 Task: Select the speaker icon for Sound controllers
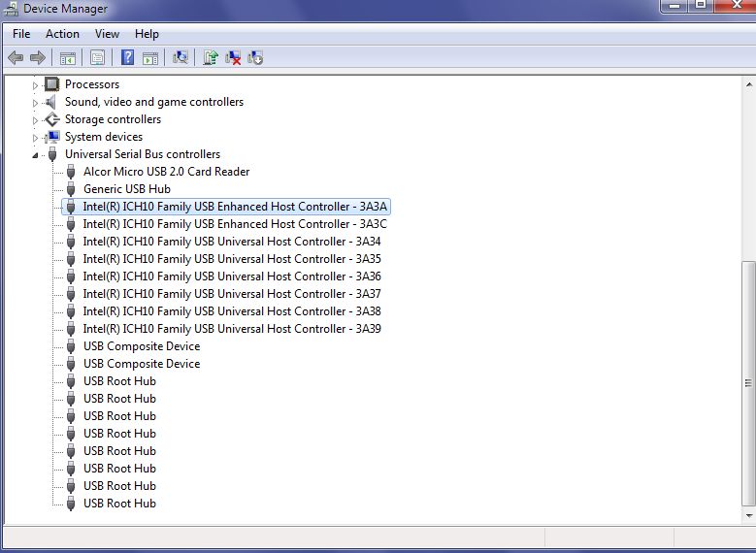point(51,102)
